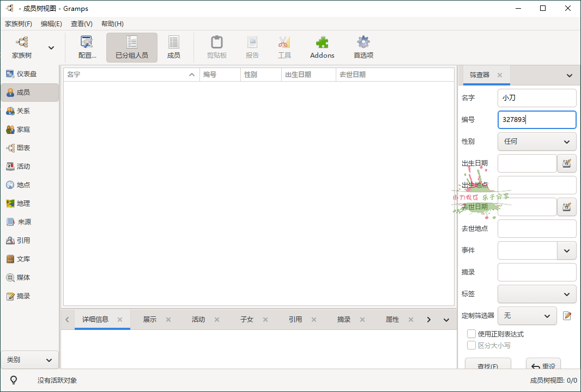
Task: Open the calendar picker next to 出生日期
Action: point(567,163)
